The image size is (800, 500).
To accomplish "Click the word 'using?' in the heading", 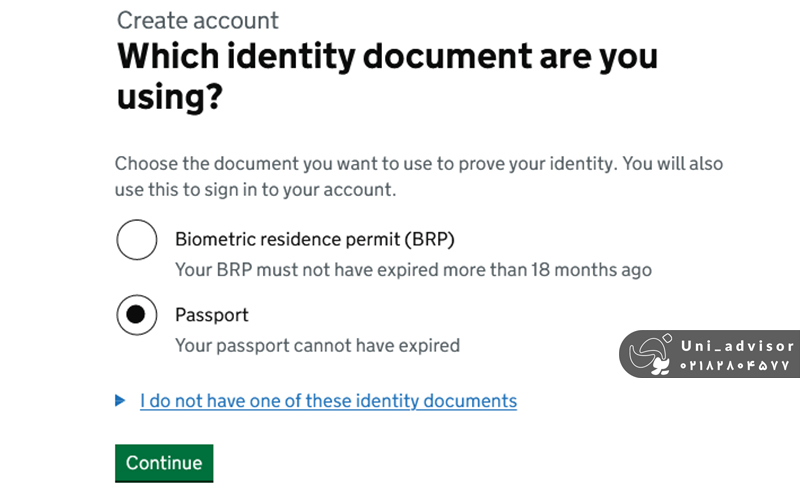I will click(x=169, y=98).
